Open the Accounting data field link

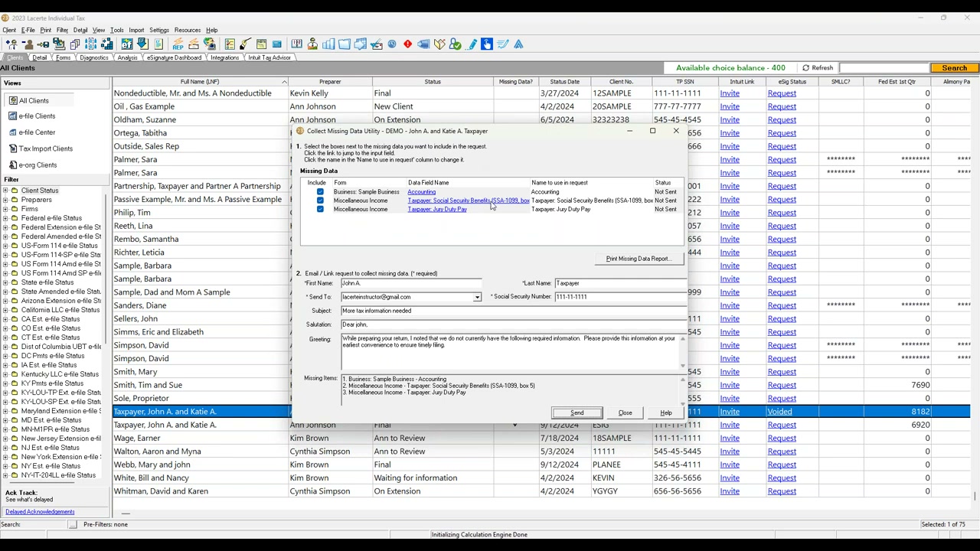421,191
